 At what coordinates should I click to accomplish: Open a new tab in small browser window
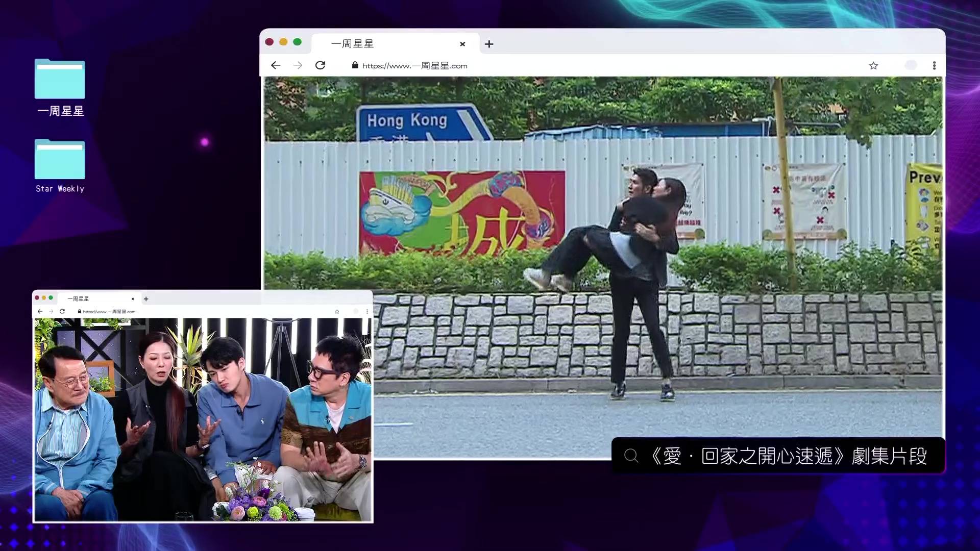(x=146, y=299)
